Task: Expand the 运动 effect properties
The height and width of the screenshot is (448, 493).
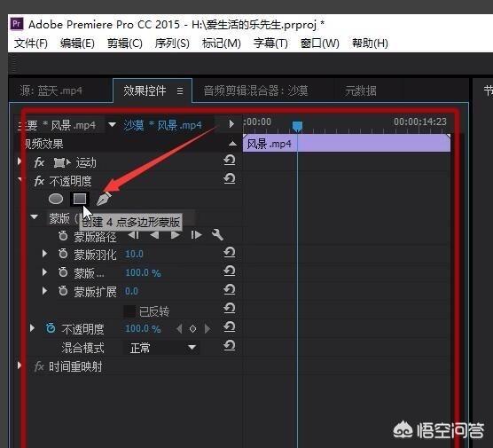Action: click(x=20, y=161)
